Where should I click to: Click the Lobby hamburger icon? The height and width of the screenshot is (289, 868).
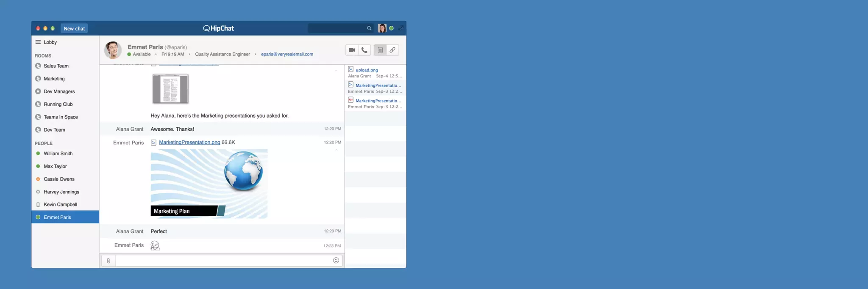pyautogui.click(x=38, y=42)
